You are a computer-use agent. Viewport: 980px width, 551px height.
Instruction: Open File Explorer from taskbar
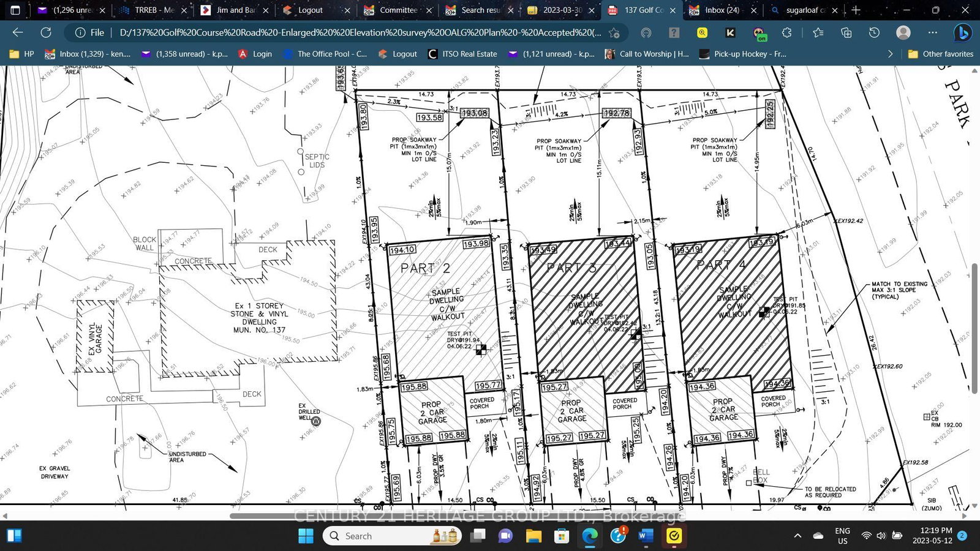(533, 536)
